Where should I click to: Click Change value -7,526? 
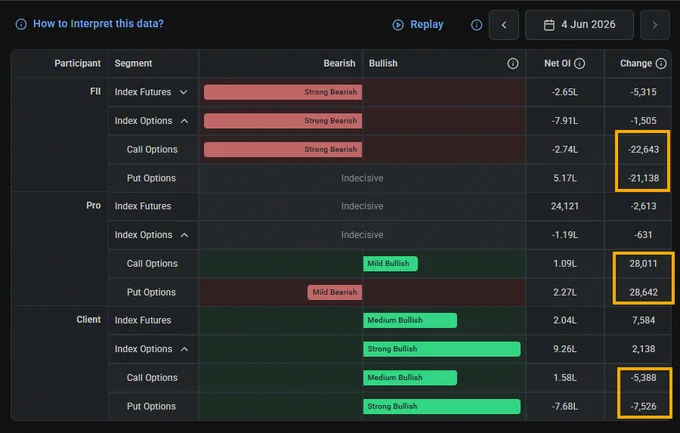[643, 406]
